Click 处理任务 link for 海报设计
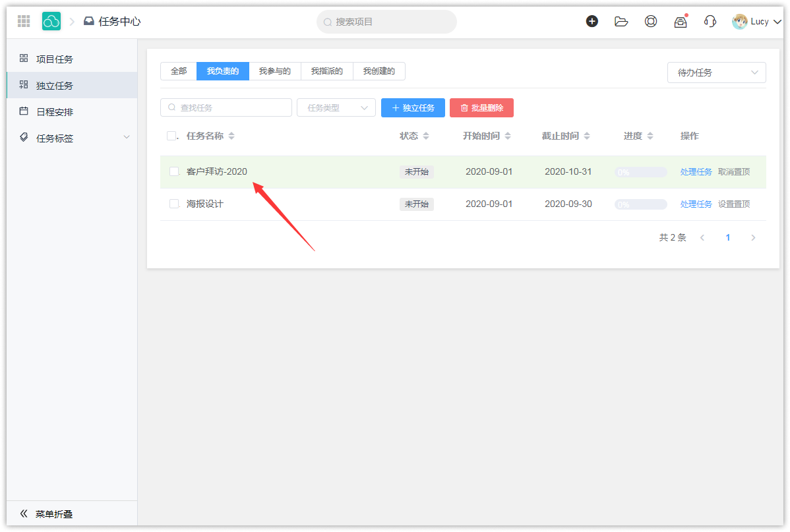 coord(696,204)
